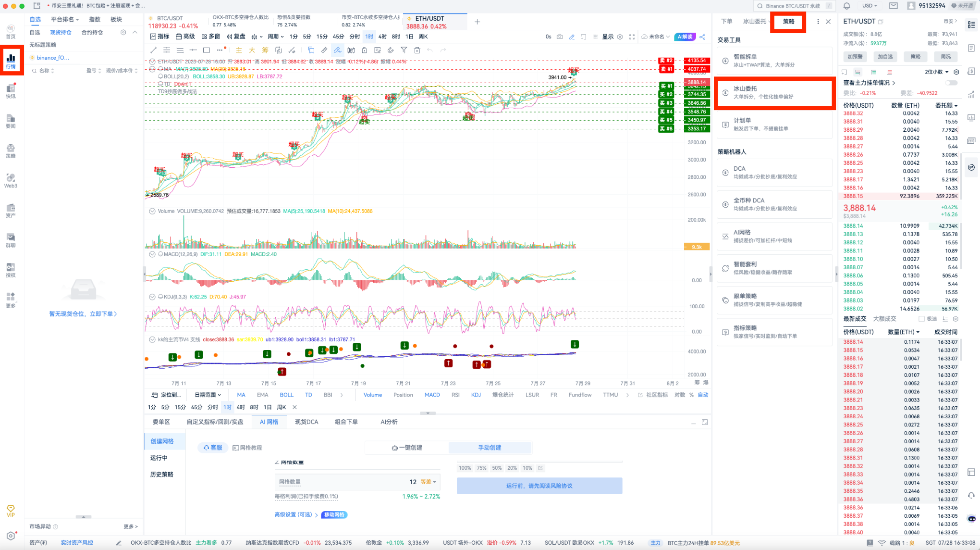The image size is (980, 550).
Task: Click the 定位到 locate date button
Action: [166, 395]
